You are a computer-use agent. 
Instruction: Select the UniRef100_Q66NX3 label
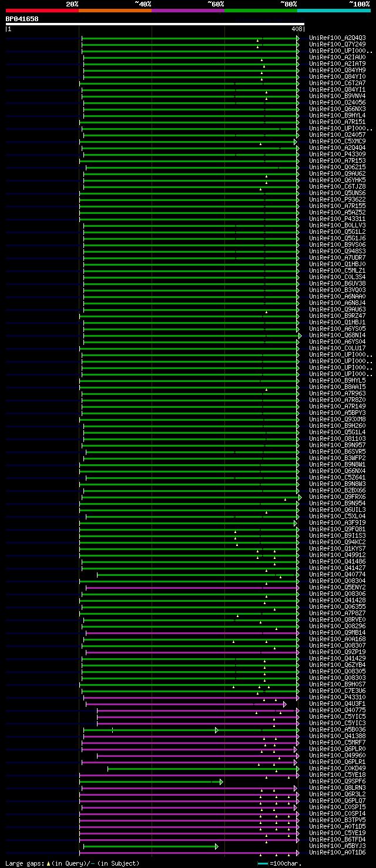click(337, 109)
